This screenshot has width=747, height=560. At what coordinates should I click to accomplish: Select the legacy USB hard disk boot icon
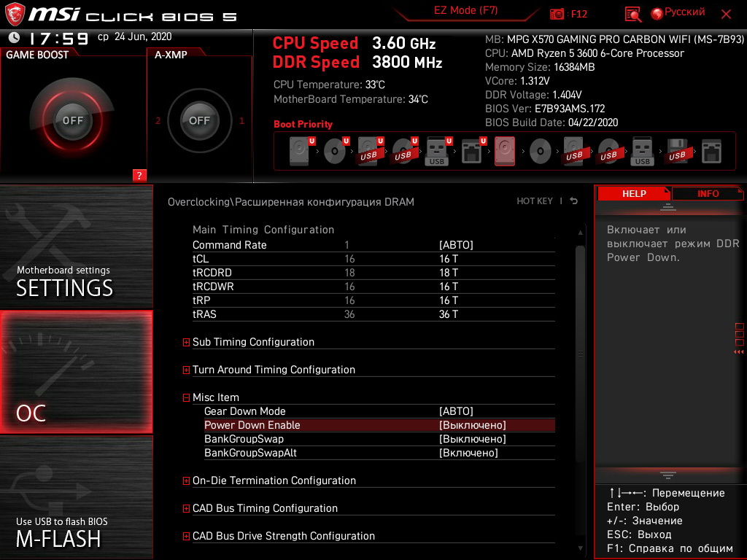click(x=575, y=151)
